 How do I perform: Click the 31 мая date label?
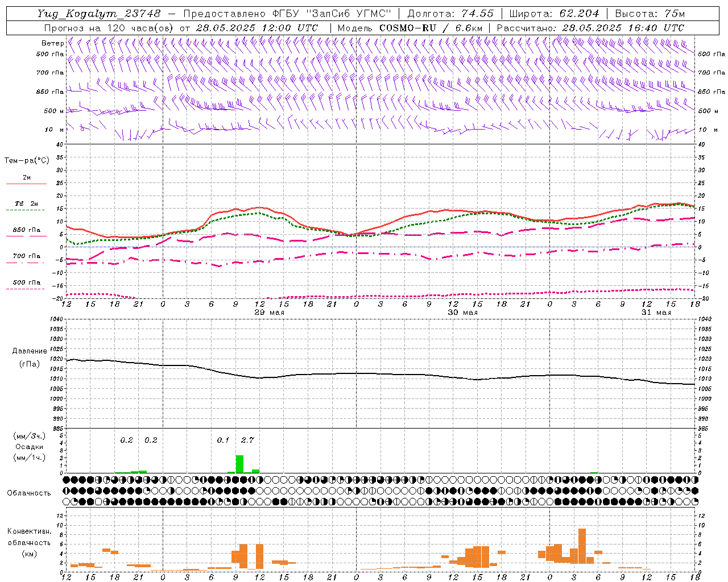coord(656,313)
